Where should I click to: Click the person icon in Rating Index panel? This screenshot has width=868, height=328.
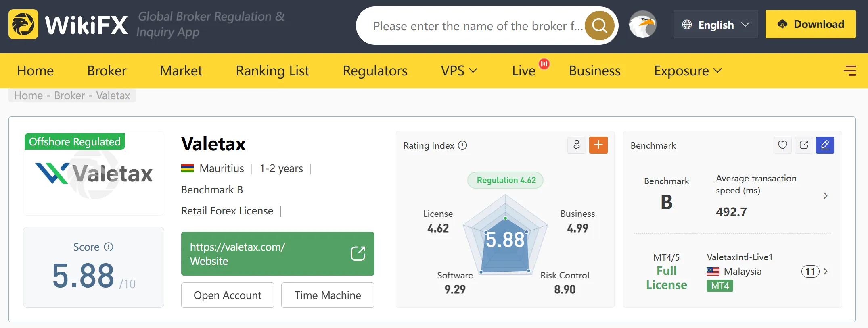(x=577, y=145)
